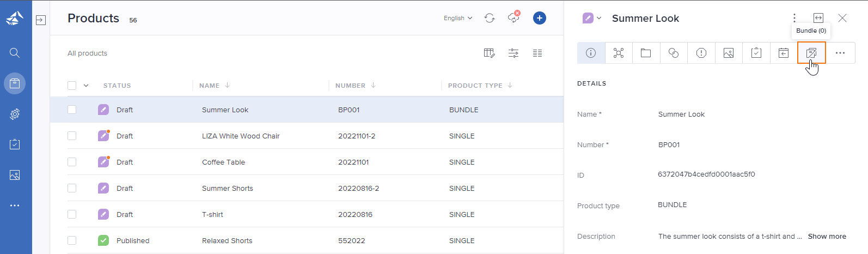The image size is (868, 254).
Task: Toggle the select all products checkbox
Action: 72,86
